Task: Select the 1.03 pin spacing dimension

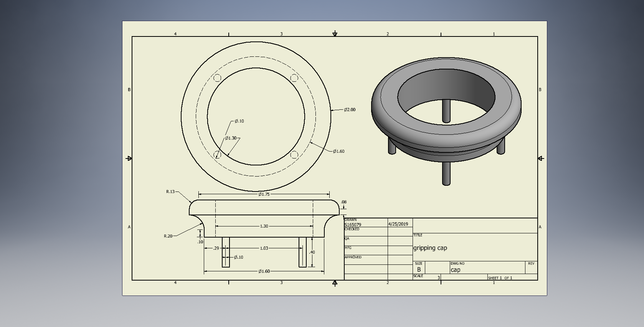Action: [264, 248]
